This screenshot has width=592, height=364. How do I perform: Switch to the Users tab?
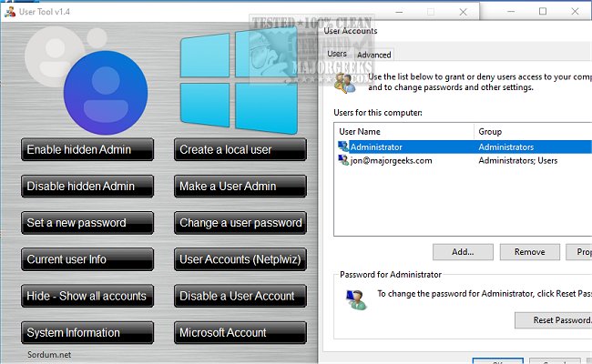click(337, 54)
